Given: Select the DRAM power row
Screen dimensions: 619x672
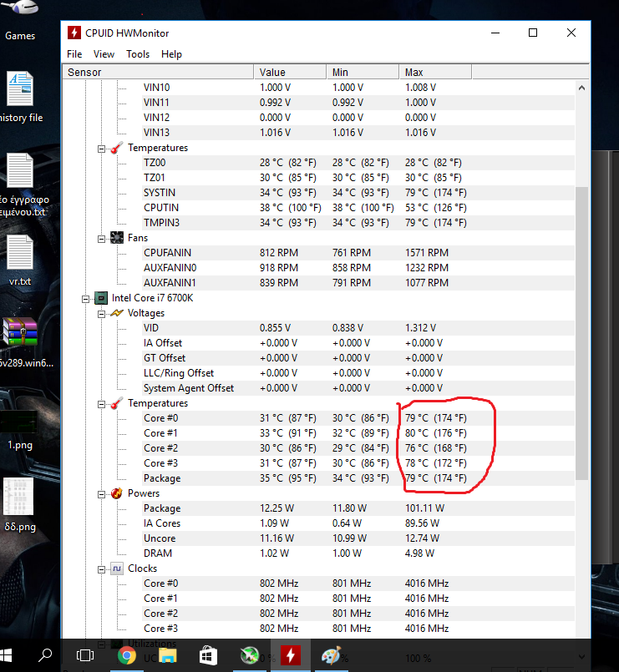Looking at the screenshot, I should (317, 553).
